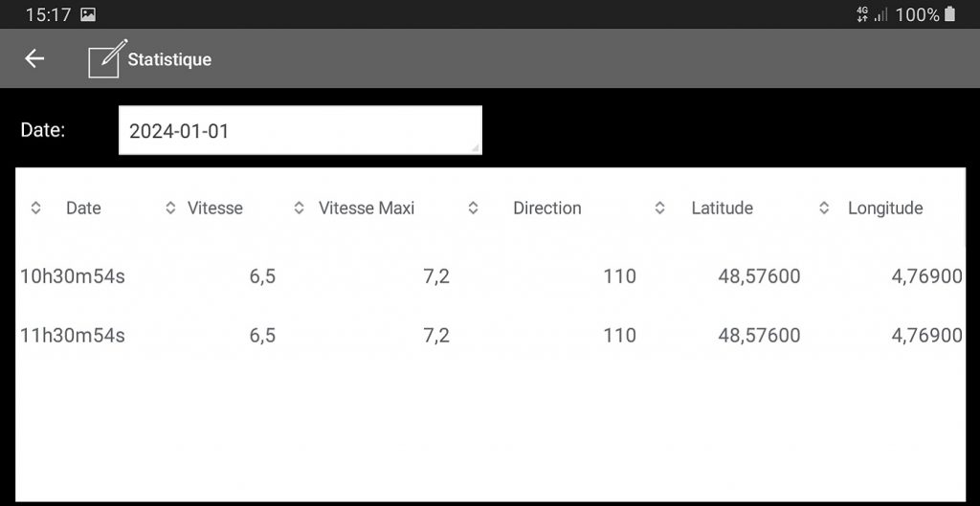Sort by Vitesse column arrows
The width and height of the screenshot is (980, 506).
(170, 208)
